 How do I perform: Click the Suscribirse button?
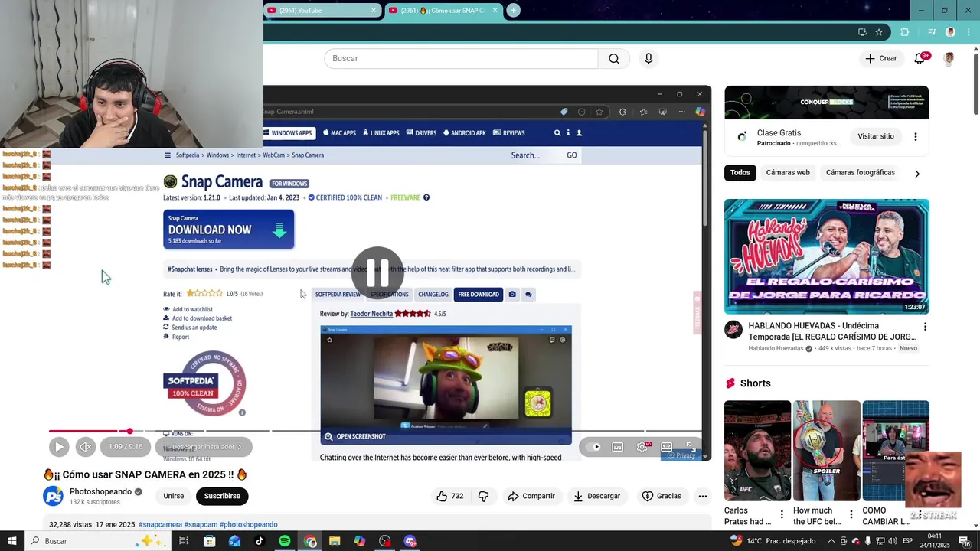tap(222, 496)
